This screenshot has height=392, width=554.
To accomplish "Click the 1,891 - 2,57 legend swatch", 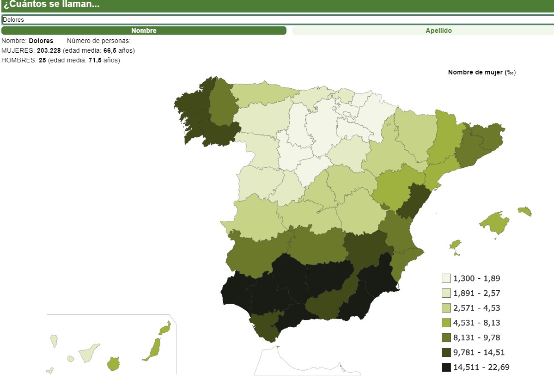I will point(446,293).
